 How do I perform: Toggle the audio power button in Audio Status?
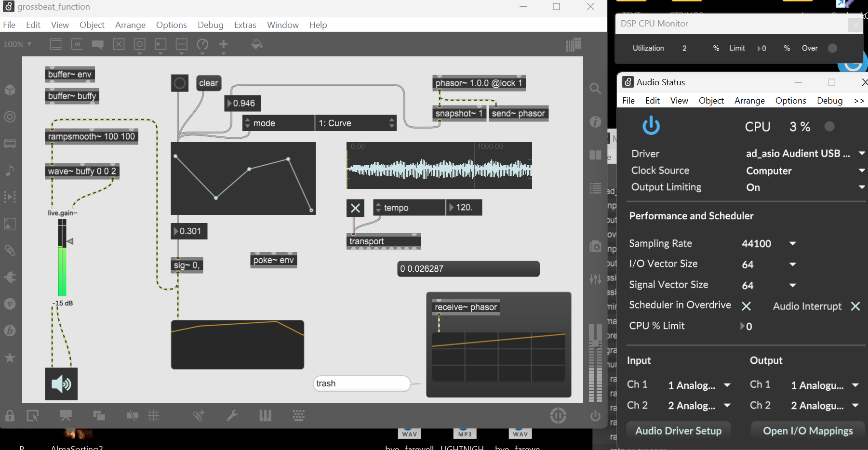(651, 126)
